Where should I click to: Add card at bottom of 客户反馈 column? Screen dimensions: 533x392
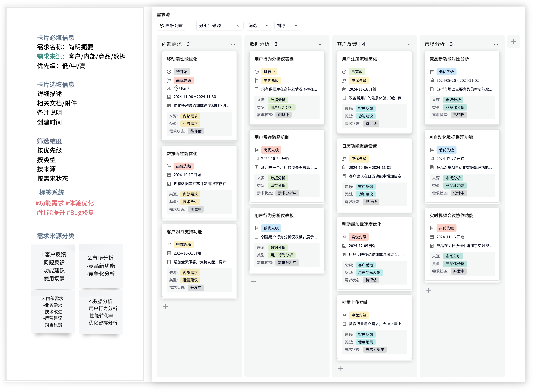pos(341,368)
